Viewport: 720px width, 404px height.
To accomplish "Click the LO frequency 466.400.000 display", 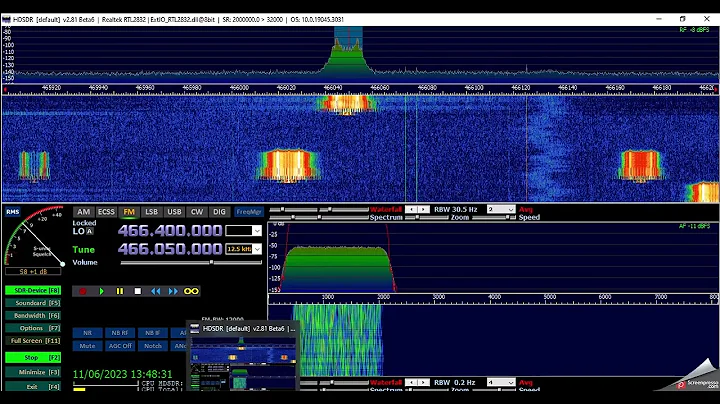I will click(170, 230).
